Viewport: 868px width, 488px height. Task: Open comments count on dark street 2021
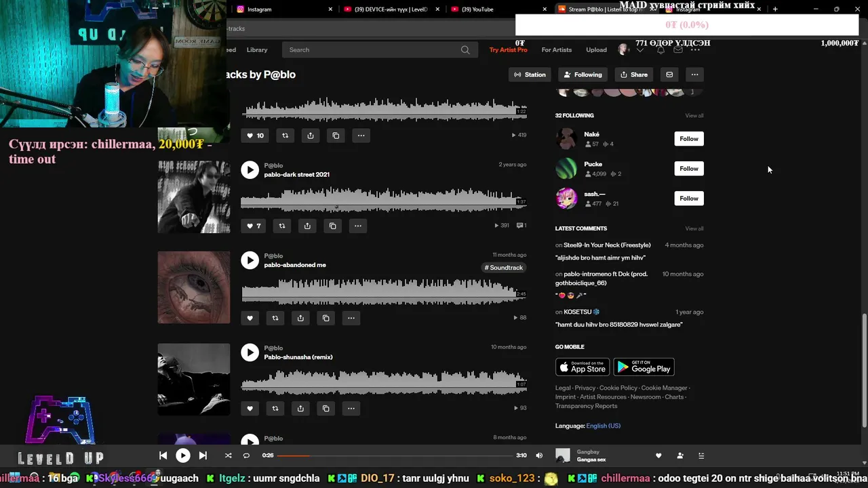tap(521, 226)
